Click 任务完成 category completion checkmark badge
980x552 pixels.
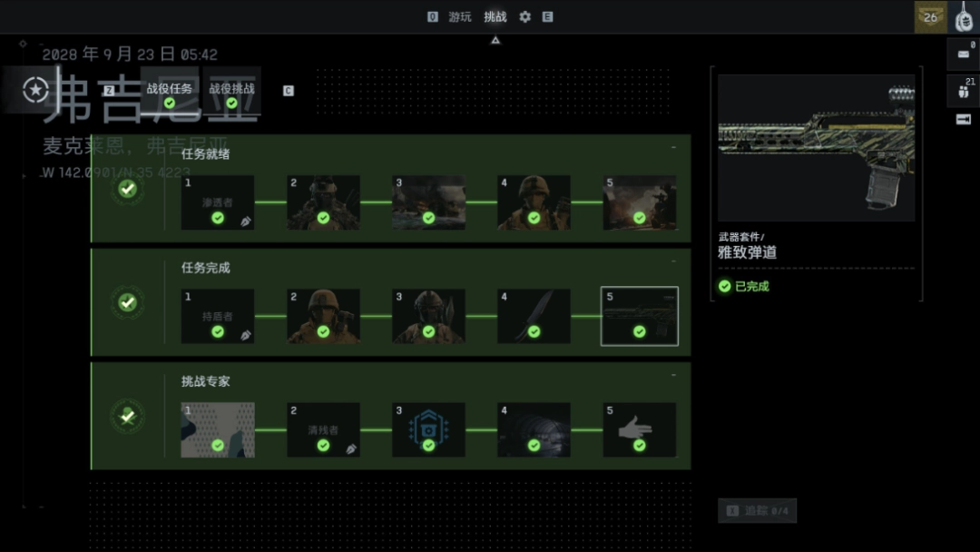(128, 302)
